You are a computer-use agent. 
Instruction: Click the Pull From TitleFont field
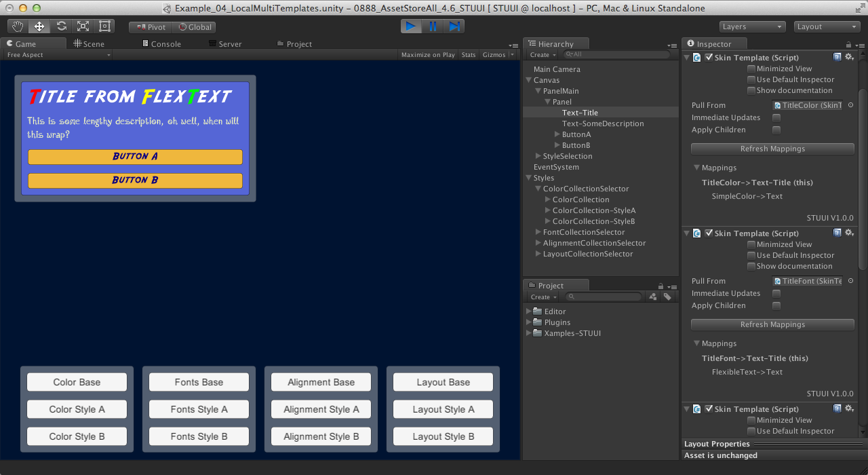pyautogui.click(x=807, y=281)
